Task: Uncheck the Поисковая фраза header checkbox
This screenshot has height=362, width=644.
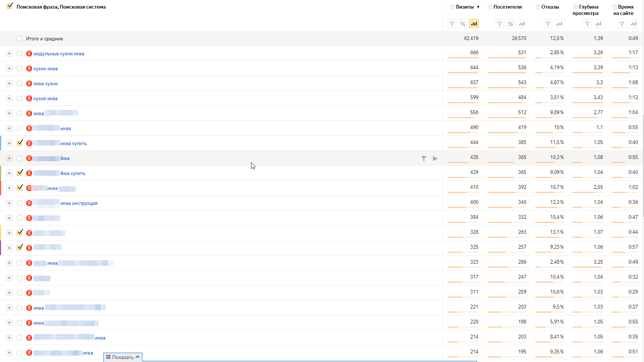Action: 10,6
